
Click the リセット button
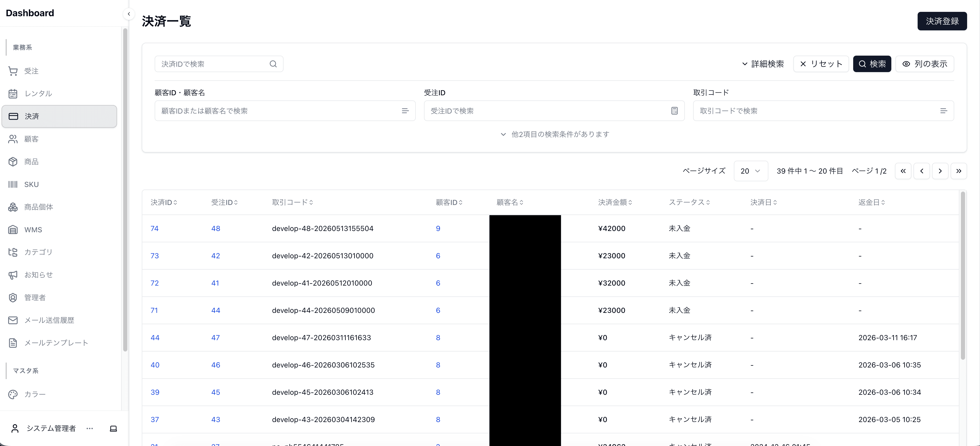[x=821, y=64]
